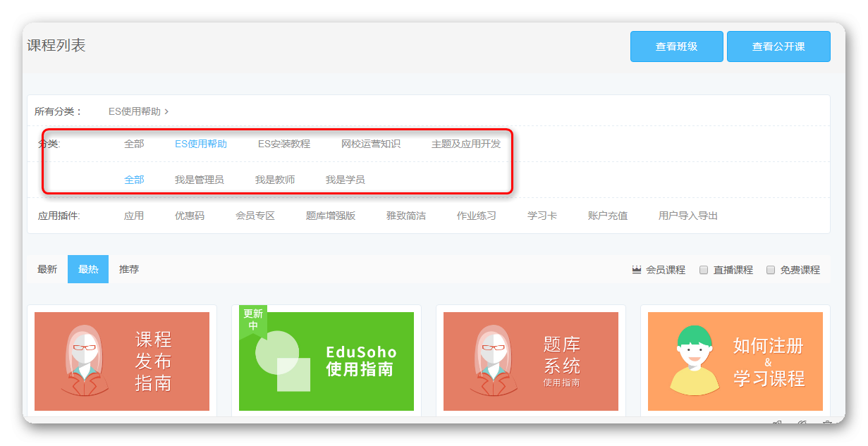Click the 查看班级 button
The image size is (868, 446).
tap(676, 47)
